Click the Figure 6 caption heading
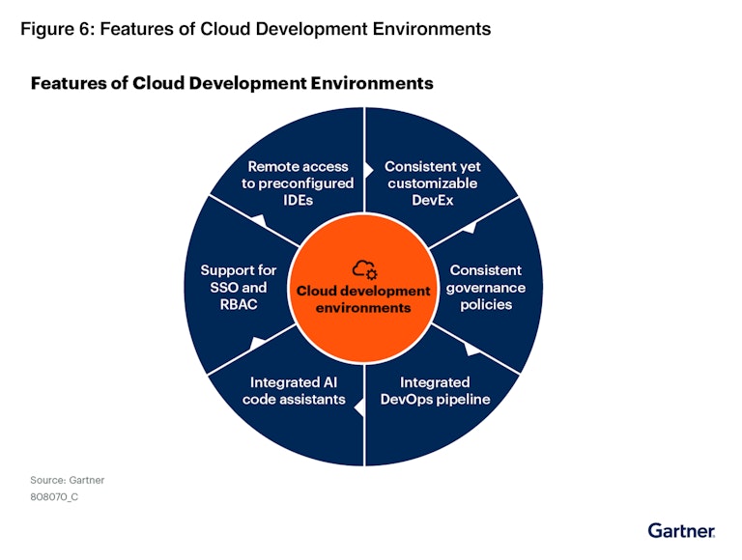Viewport: 742px width, 560px height. click(x=255, y=29)
